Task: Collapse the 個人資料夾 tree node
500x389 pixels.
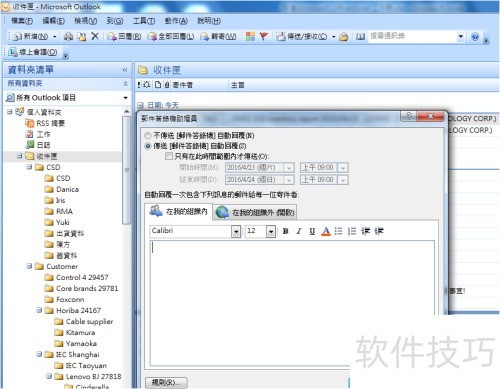Action: [x=9, y=112]
